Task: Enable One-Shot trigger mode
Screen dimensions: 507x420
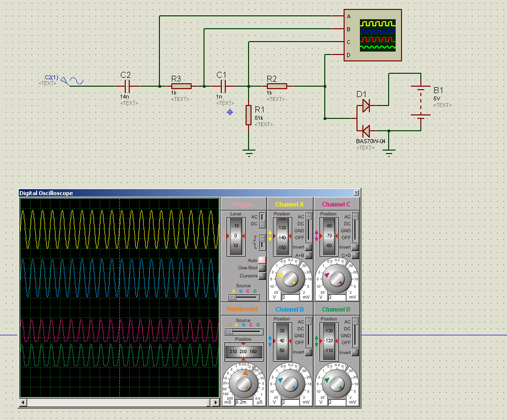Action: [x=262, y=268]
